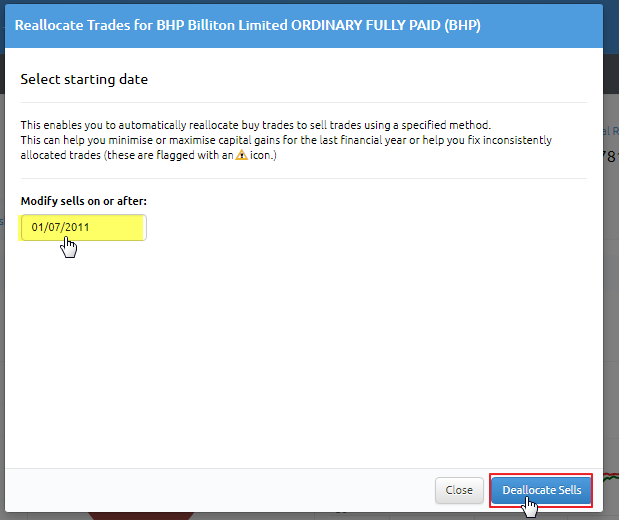Click the Deallocate Sells button
Image resolution: width=619 pixels, height=520 pixels.
pos(541,490)
